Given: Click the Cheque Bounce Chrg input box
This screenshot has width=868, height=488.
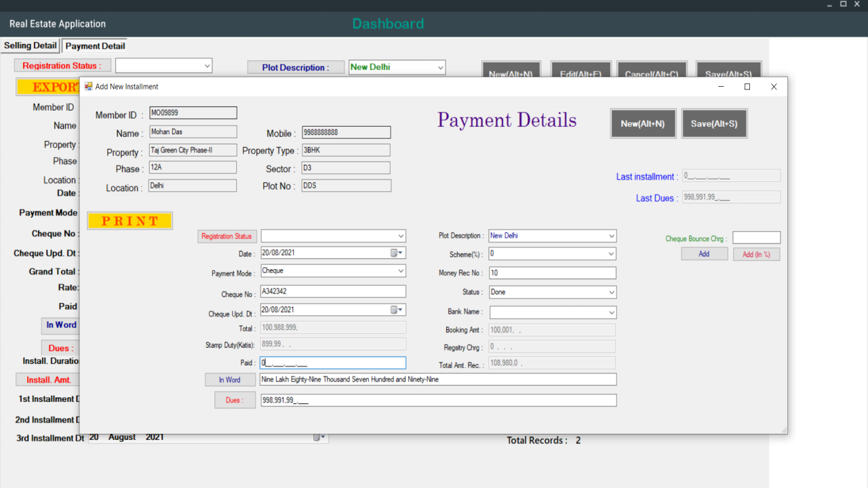Looking at the screenshot, I should pos(756,238).
